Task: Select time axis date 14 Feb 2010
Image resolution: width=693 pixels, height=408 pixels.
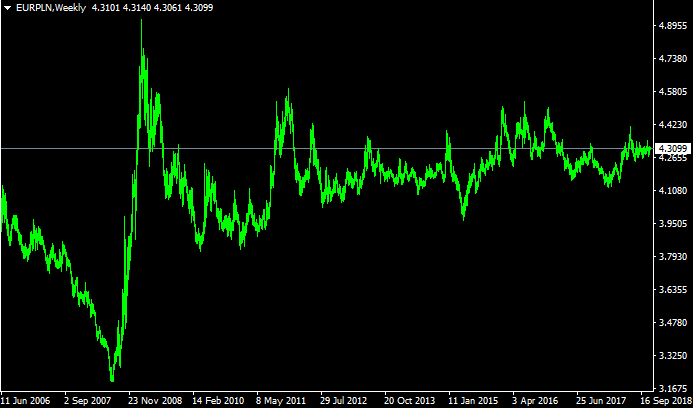Action: [x=218, y=401]
